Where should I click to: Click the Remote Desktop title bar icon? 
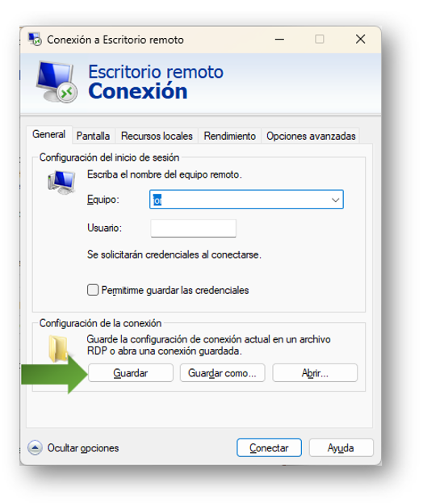(35, 40)
